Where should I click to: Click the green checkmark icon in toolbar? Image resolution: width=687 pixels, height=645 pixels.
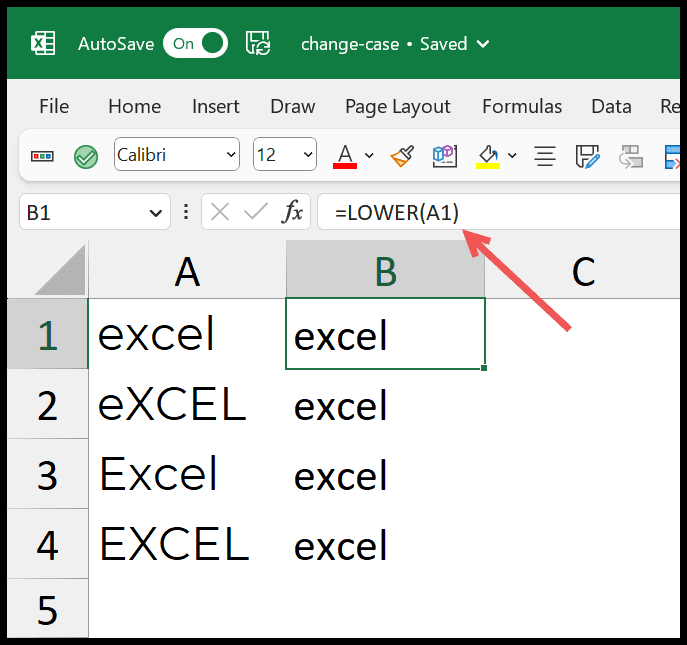86,156
